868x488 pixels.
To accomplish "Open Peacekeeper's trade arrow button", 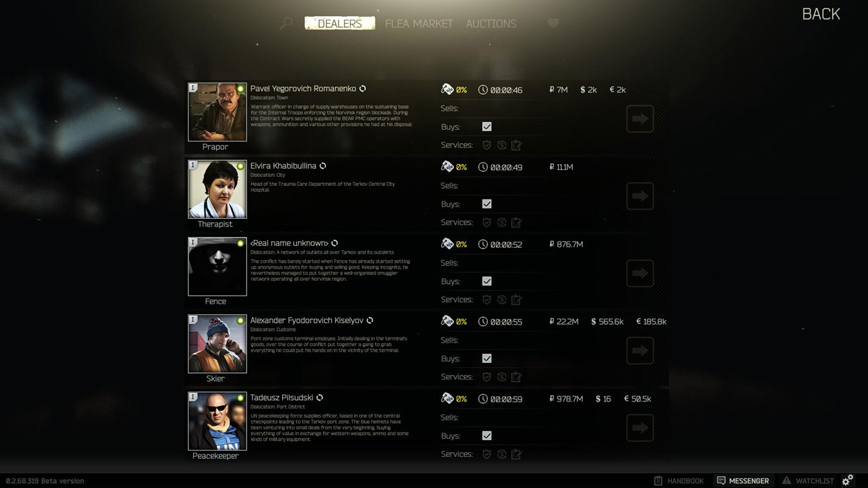I will pyautogui.click(x=640, y=427).
